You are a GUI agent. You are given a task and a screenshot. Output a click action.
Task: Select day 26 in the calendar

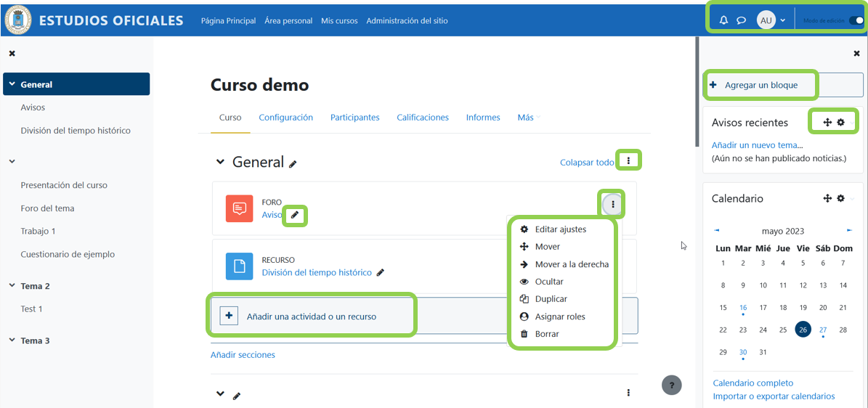(803, 330)
